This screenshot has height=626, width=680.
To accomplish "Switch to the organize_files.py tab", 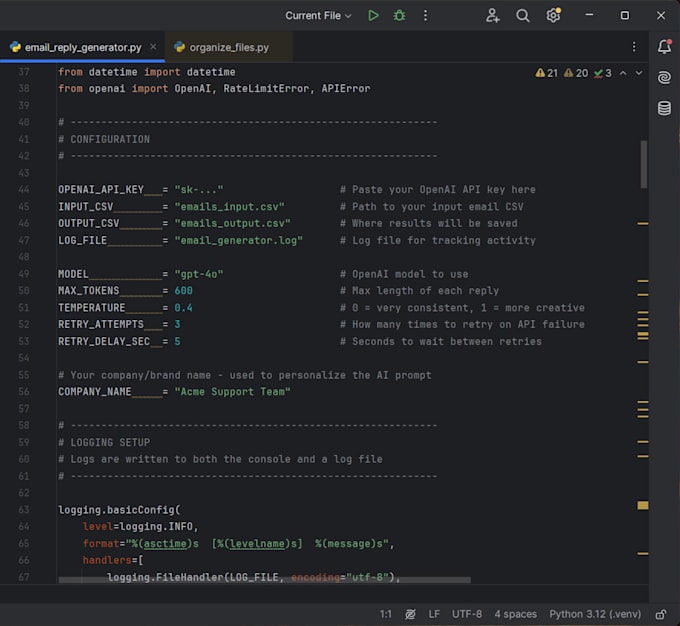I will coord(229,47).
